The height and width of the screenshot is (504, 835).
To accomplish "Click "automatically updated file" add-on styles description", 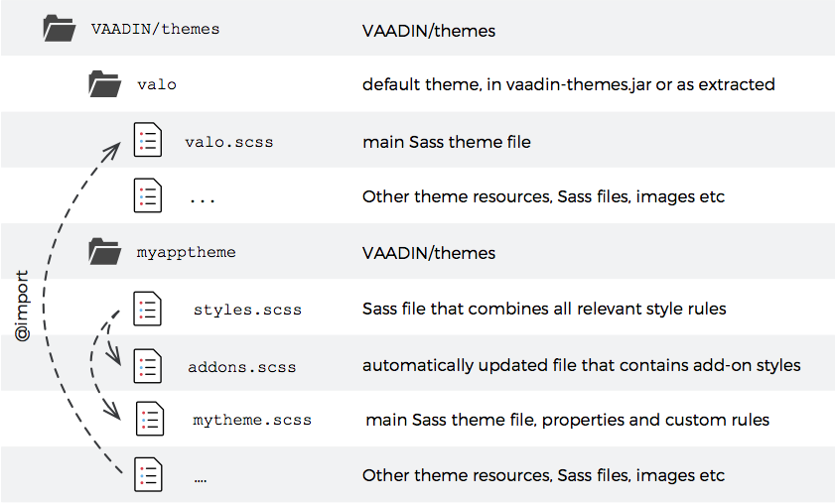I will click(581, 365).
